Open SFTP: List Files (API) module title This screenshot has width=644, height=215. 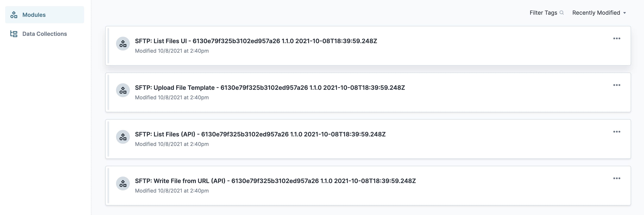click(260, 134)
